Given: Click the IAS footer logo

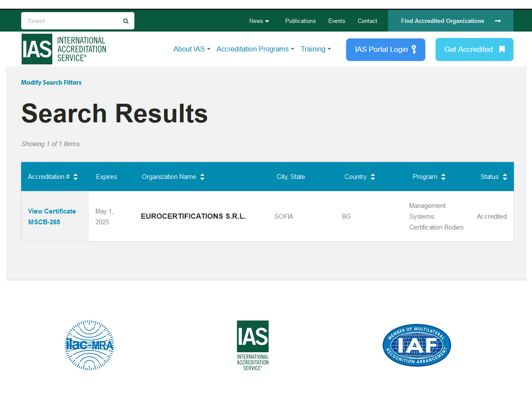Looking at the screenshot, I should click(253, 345).
